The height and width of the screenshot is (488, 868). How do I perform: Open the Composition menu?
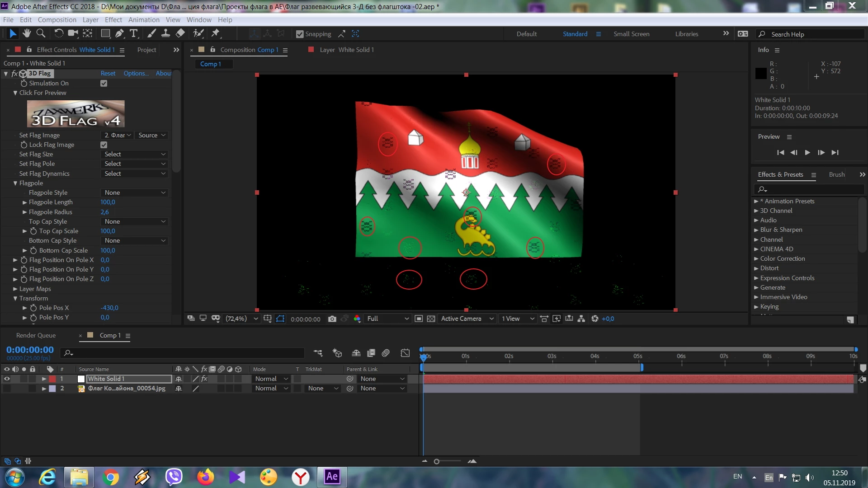[57, 20]
